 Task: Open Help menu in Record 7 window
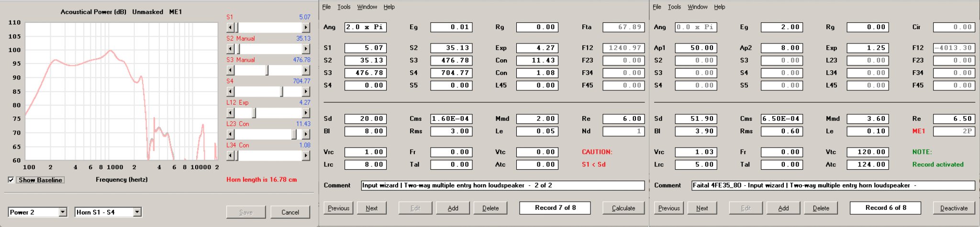tap(389, 7)
